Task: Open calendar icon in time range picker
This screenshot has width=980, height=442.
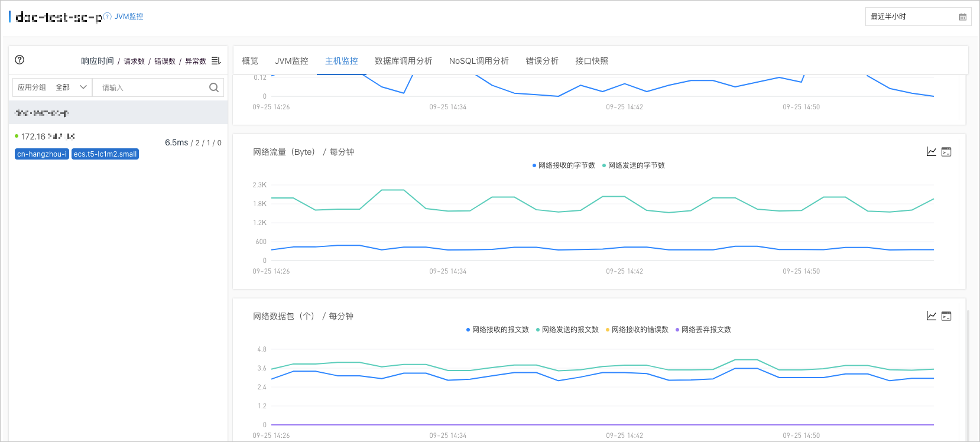Action: point(963,17)
